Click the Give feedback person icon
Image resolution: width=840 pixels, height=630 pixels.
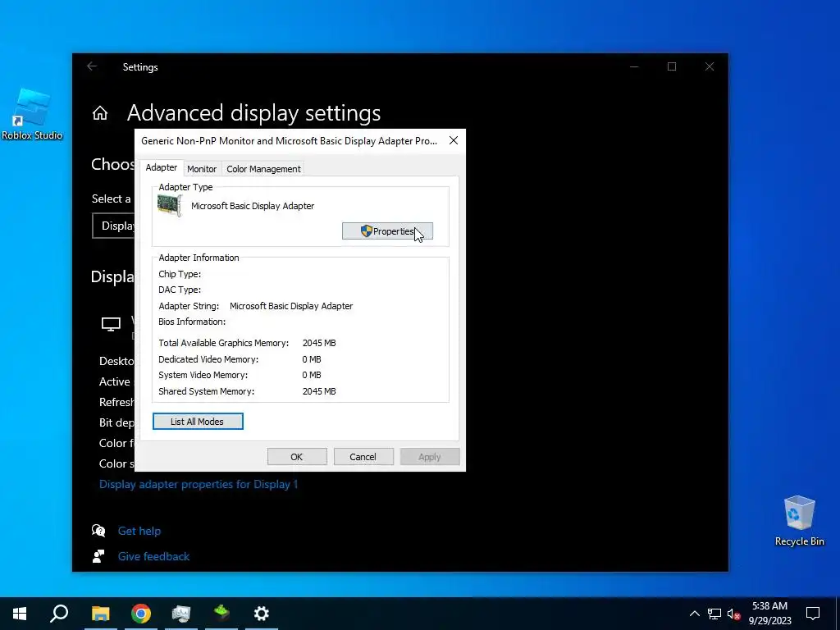tap(98, 557)
